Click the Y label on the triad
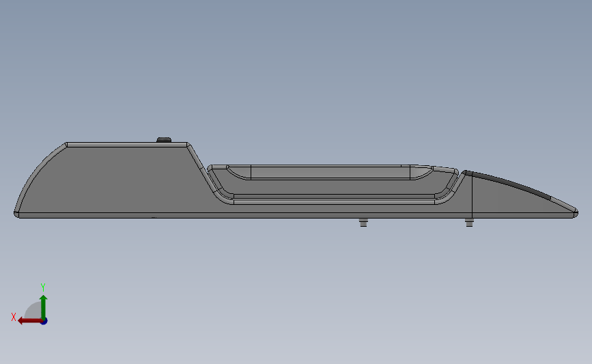Image resolution: width=592 pixels, height=364 pixels. 42,288
